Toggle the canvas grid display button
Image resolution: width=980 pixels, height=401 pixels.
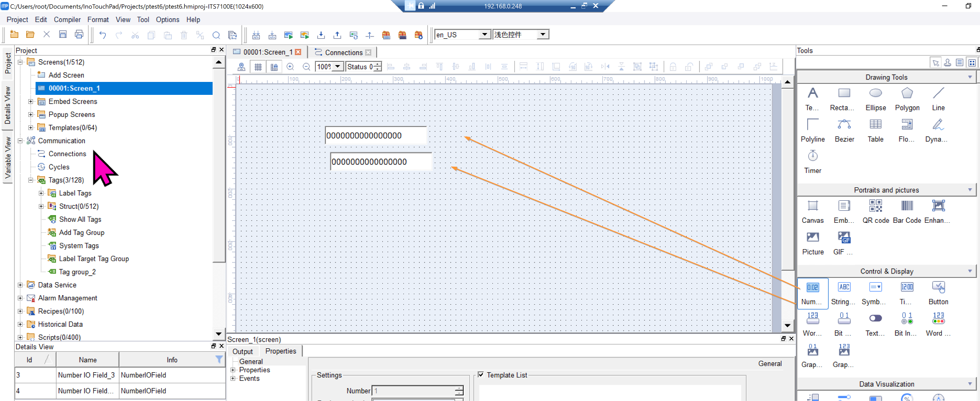(x=258, y=67)
